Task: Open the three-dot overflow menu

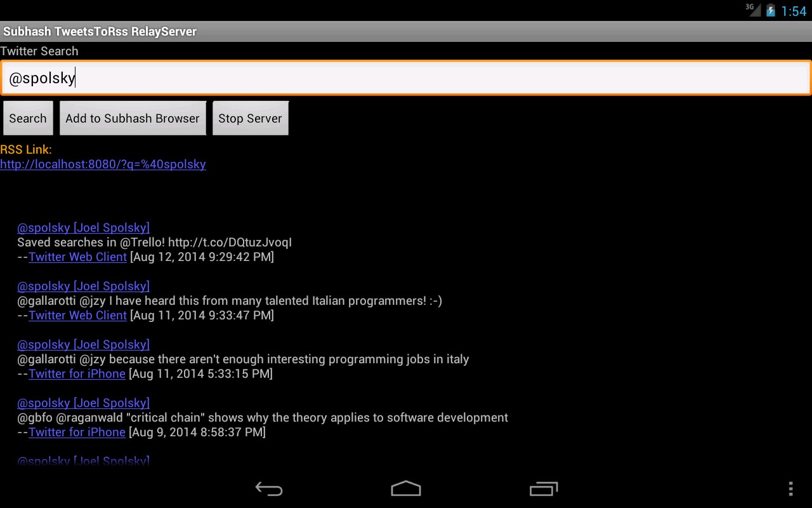Action: pos(790,488)
